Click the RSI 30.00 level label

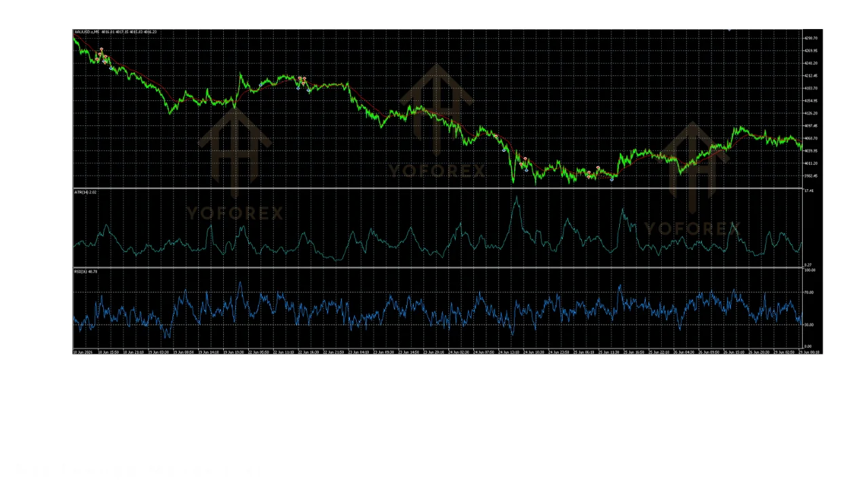809,325
